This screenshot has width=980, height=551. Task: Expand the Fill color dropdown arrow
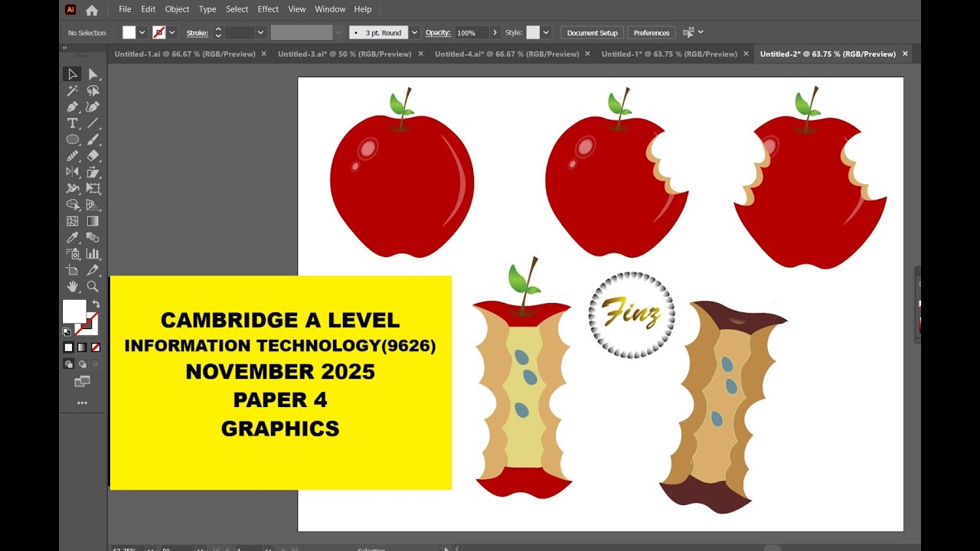coord(142,33)
